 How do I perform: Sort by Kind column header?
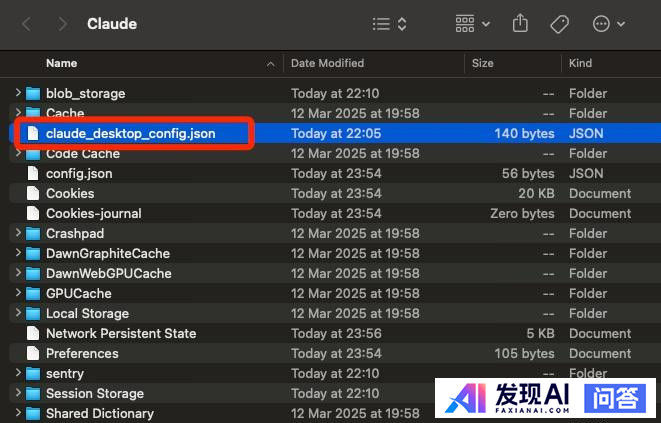point(580,63)
